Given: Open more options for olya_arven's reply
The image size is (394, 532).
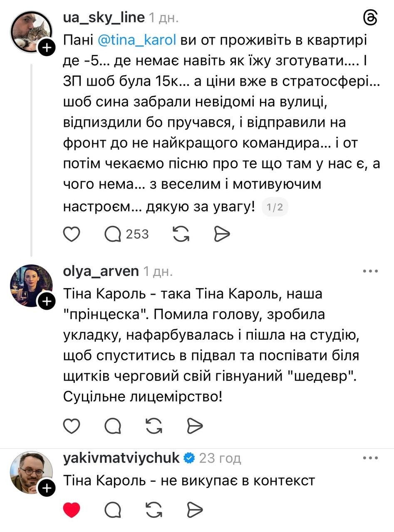Looking at the screenshot, I should pos(370,271).
